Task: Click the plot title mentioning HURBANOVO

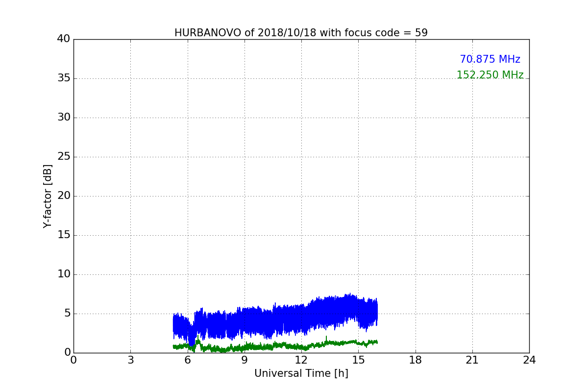Action: point(301,33)
